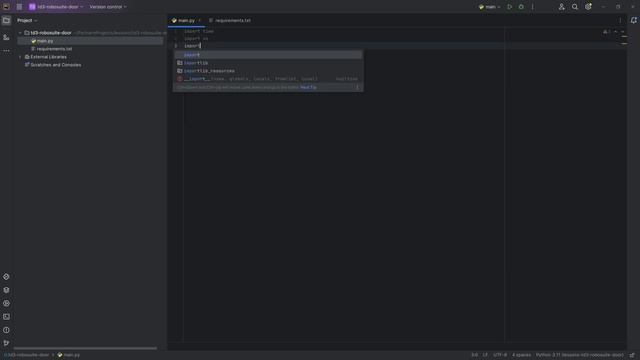Open the Project view dropdown
Image resolution: width=640 pixels, height=360 pixels.
(x=27, y=20)
